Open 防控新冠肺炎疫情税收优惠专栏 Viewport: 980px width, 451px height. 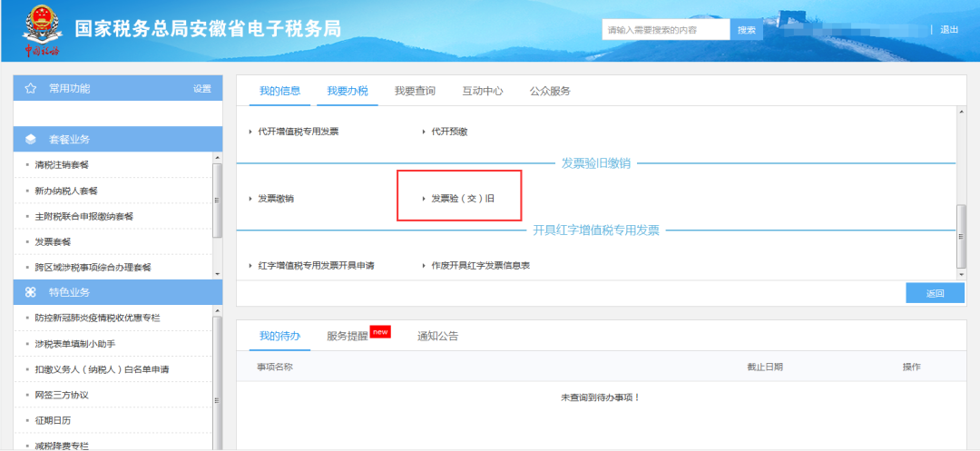pos(97,318)
